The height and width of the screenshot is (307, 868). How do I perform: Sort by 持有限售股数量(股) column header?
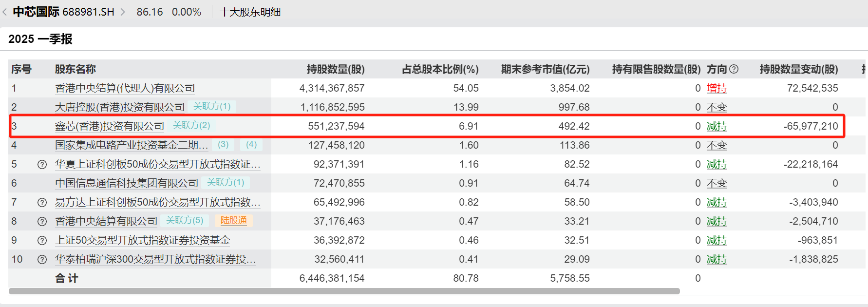(x=657, y=69)
